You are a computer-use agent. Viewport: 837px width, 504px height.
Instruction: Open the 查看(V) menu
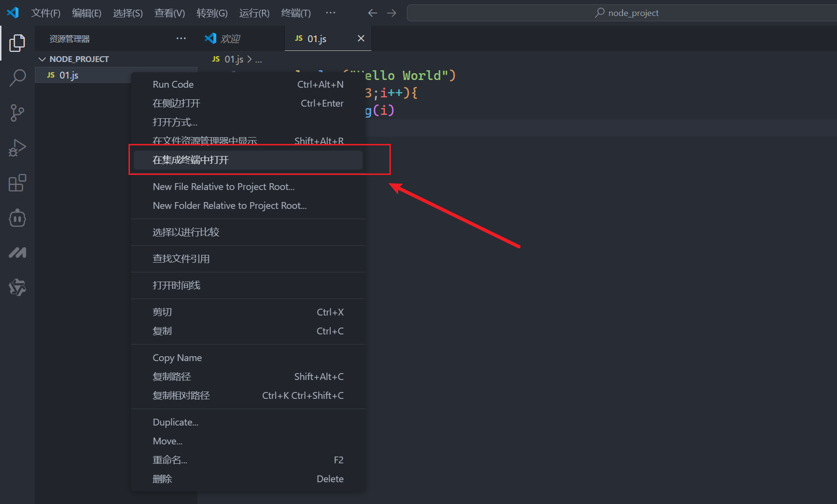point(170,13)
